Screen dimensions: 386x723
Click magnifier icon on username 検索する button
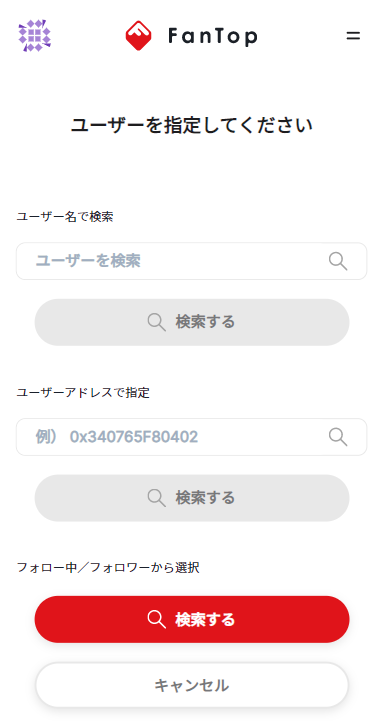point(156,322)
